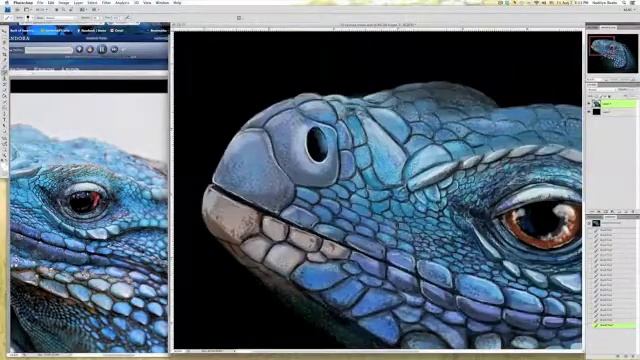640x360 pixels.
Task: Open the Brush tool preset picker
Action: pos(8,18)
